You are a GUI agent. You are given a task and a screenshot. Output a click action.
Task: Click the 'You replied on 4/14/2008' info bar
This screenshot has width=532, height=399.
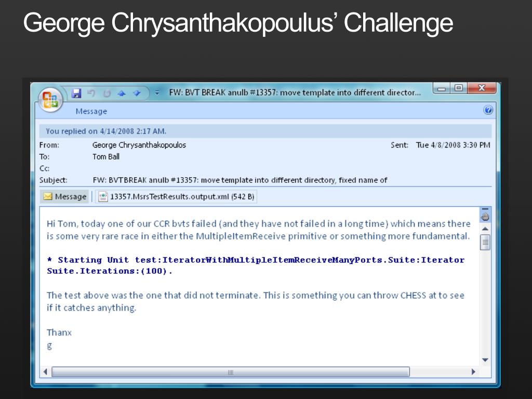point(265,131)
